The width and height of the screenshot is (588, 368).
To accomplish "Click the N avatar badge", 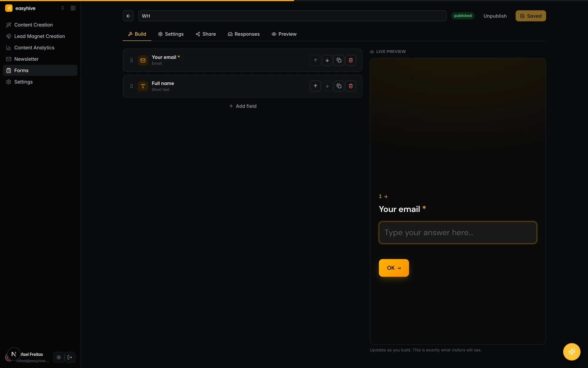I will coord(14,354).
